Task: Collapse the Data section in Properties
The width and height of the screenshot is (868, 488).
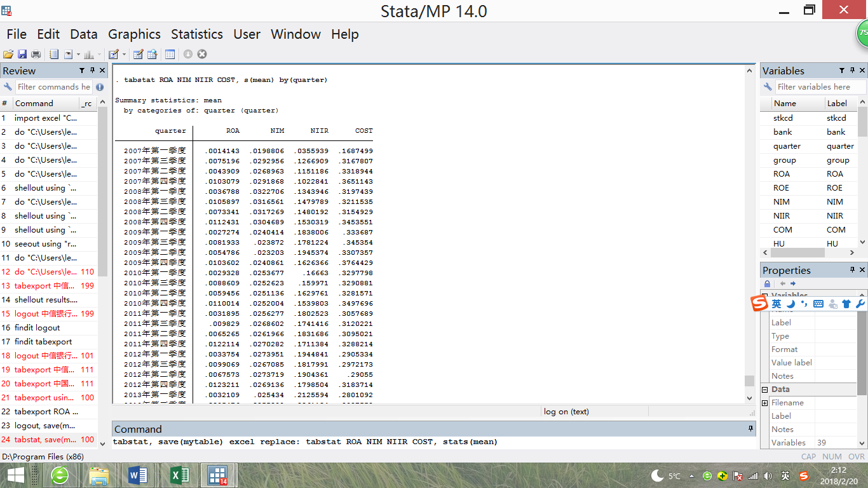Action: coord(765,390)
